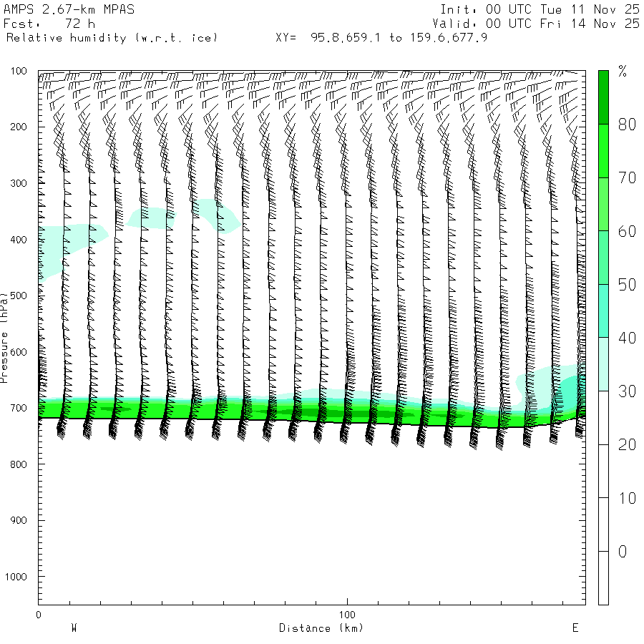The width and height of the screenshot is (644, 644).
Task: Click the XY coordinates text '95.8,659.1 to 159.6,677.9'
Action: pos(399,38)
